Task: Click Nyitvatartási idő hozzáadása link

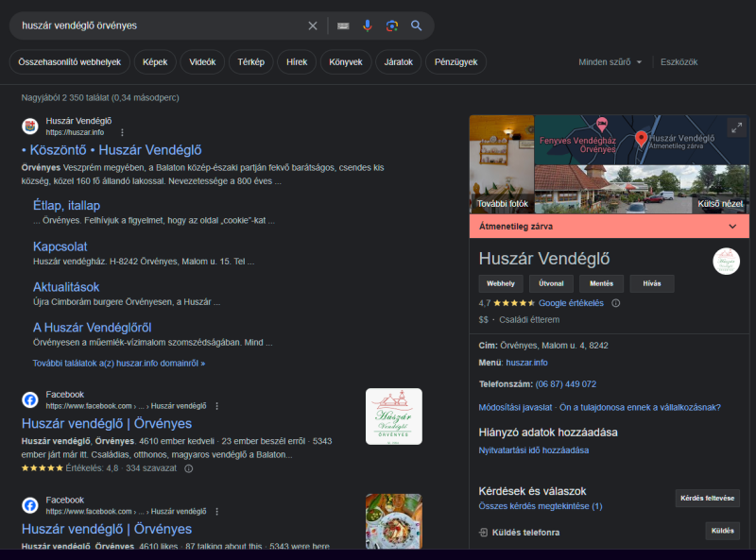Action: pos(533,450)
